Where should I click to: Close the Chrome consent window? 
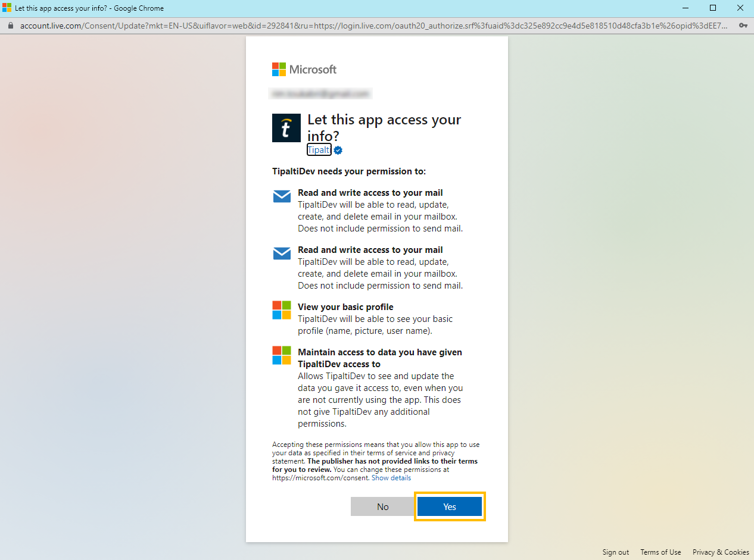click(x=740, y=8)
